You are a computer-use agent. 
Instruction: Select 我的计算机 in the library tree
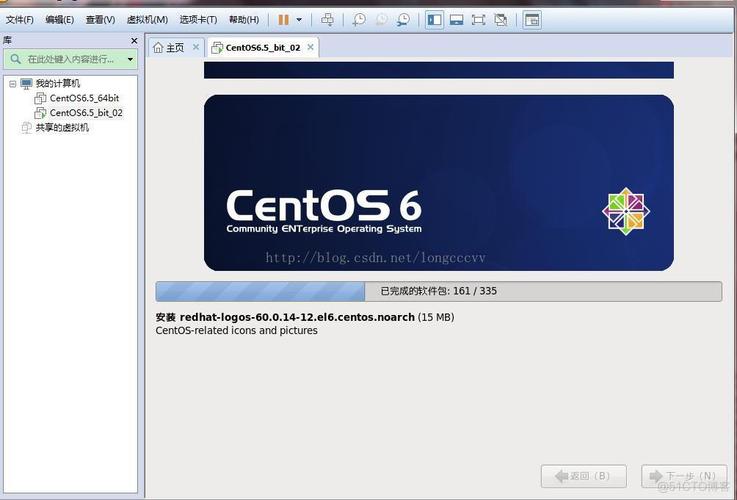(x=58, y=84)
